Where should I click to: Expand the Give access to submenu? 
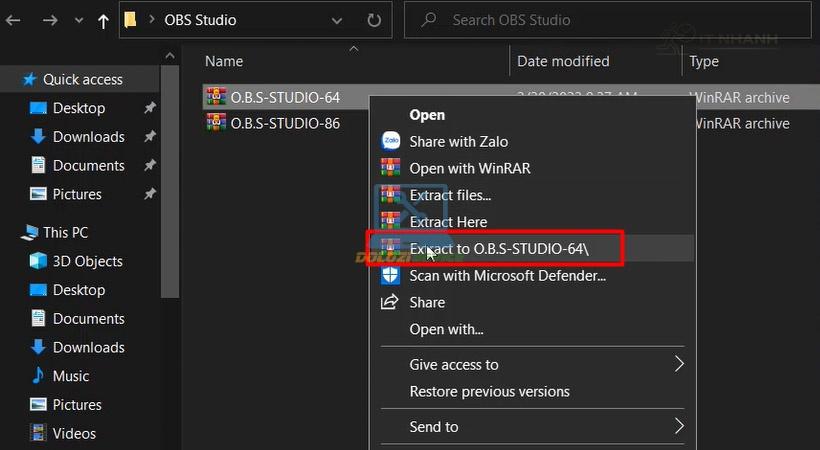pyautogui.click(x=679, y=364)
